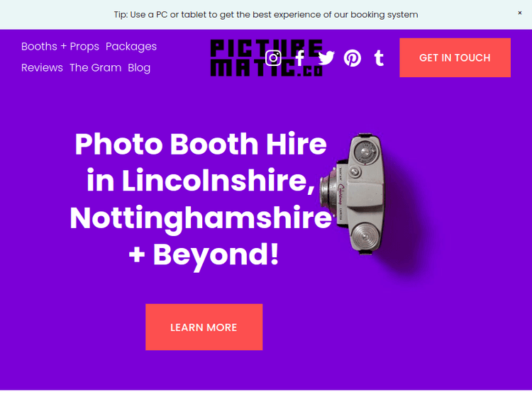Screen dimensions: 532x399
Task: Open the Pinterest social icon
Action: (x=352, y=58)
